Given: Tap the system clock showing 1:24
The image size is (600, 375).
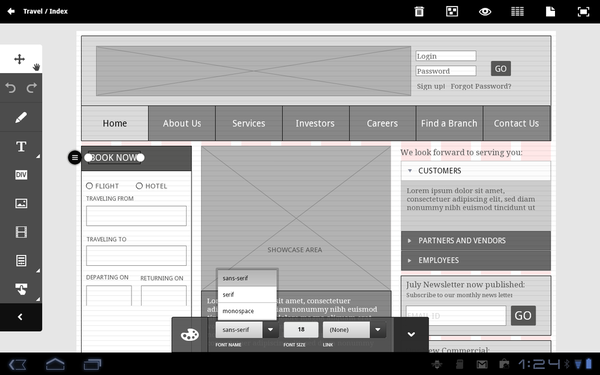Looking at the screenshot, I should point(540,364).
